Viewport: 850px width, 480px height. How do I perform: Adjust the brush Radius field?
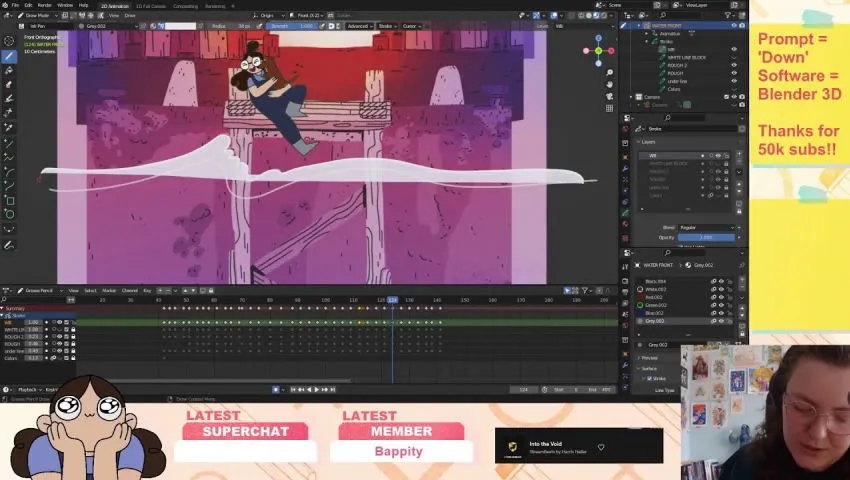tap(230, 26)
